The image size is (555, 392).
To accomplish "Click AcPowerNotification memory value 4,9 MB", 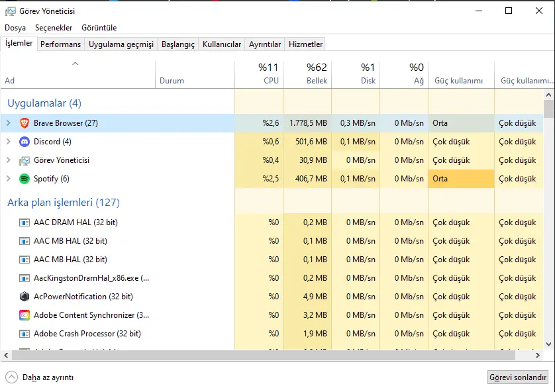I will 315,297.
